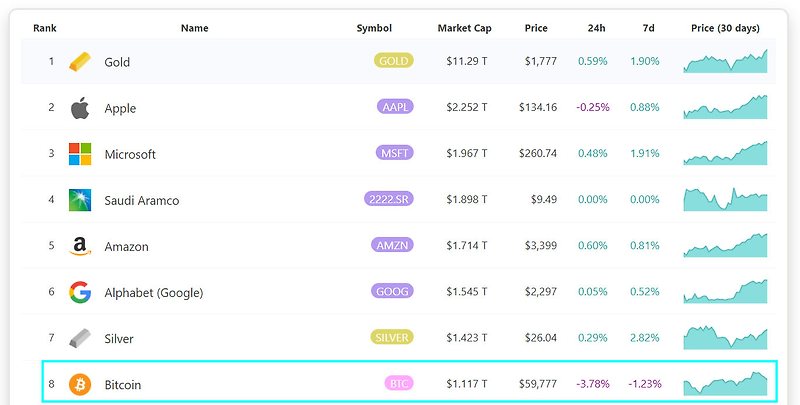Click the SILVER symbol badge
The width and height of the screenshot is (800, 405).
click(x=391, y=337)
